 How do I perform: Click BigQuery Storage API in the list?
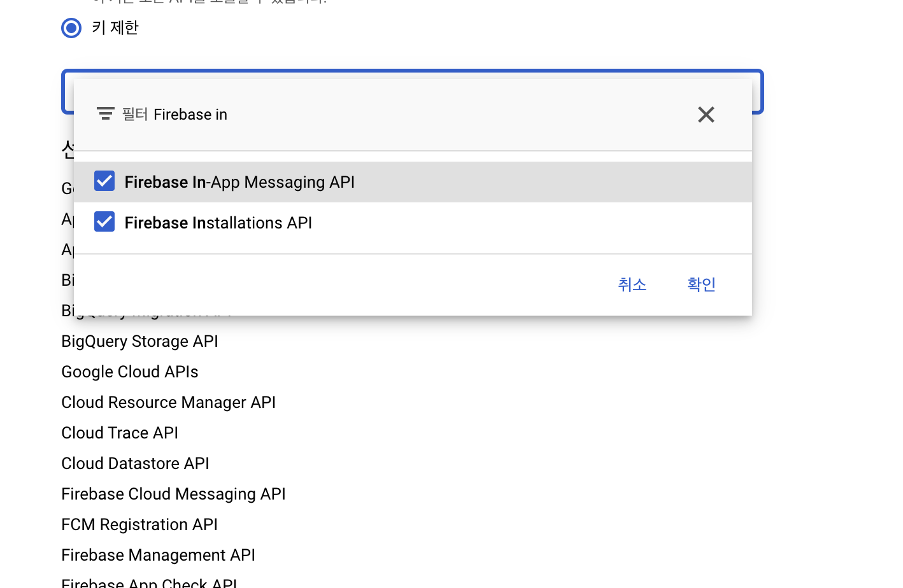139,341
